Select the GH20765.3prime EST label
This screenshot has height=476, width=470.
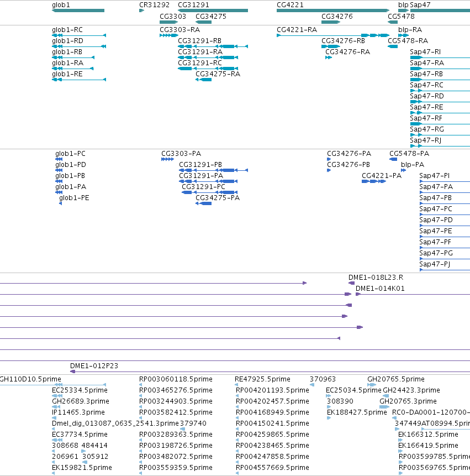coord(408,401)
